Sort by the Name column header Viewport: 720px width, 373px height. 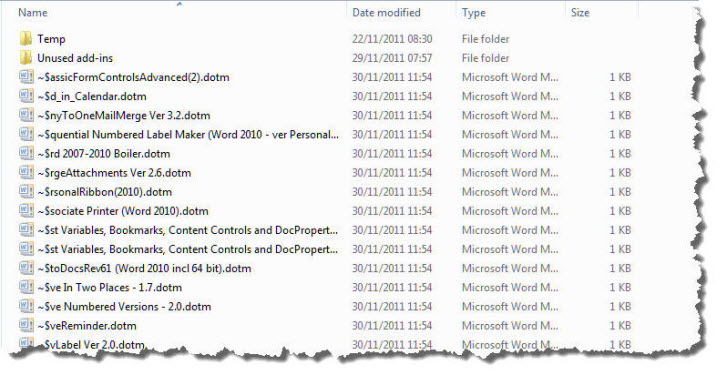pos(33,13)
